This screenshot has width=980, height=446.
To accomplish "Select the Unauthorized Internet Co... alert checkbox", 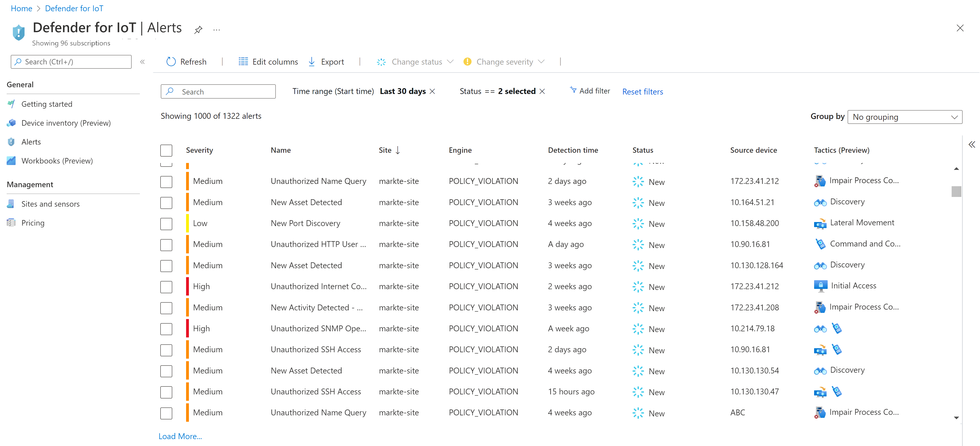I will tap(166, 287).
